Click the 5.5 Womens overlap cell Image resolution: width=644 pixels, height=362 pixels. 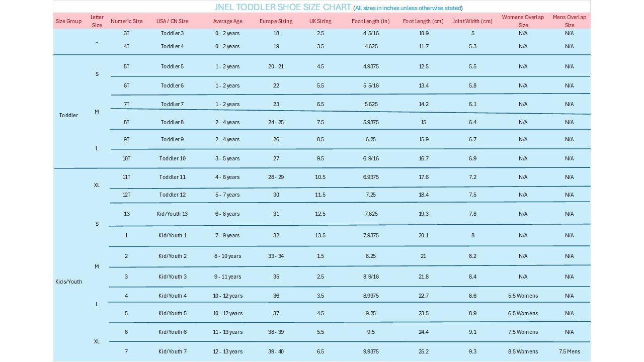[523, 296]
